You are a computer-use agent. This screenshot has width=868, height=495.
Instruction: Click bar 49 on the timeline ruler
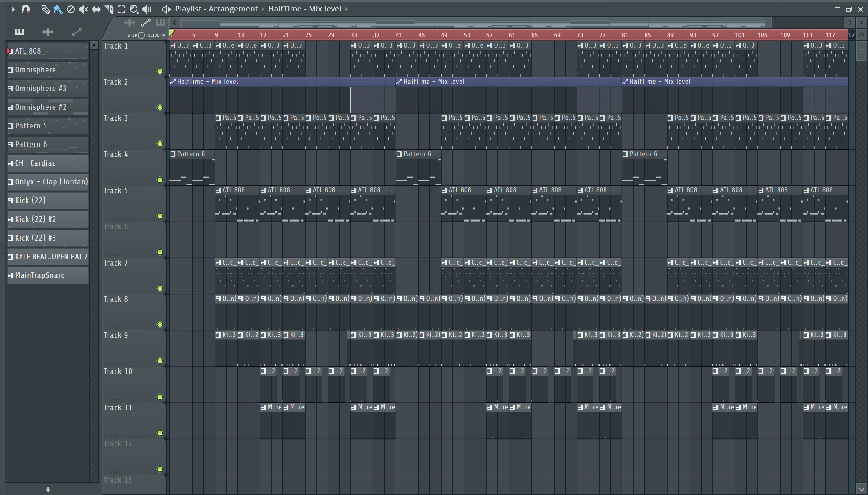(444, 35)
